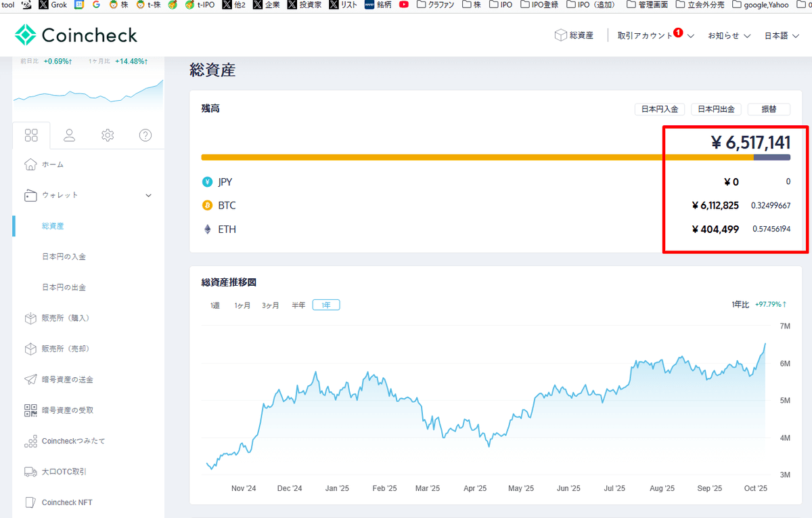Image resolution: width=812 pixels, height=518 pixels.
Task: Open 暗号資産の受取 via its QR icon
Action: [x=31, y=410]
